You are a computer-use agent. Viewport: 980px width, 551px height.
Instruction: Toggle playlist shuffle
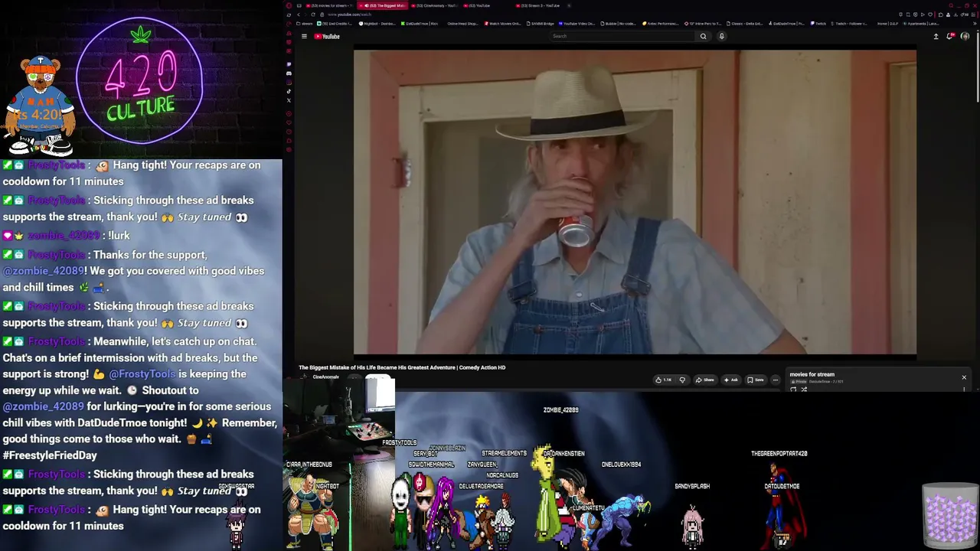804,390
